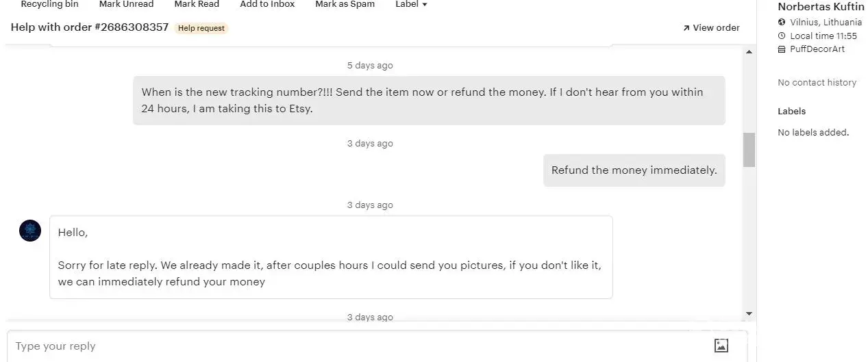Mark this conversation as Spam
Viewport: 868px width, 362px height.
[x=345, y=4]
